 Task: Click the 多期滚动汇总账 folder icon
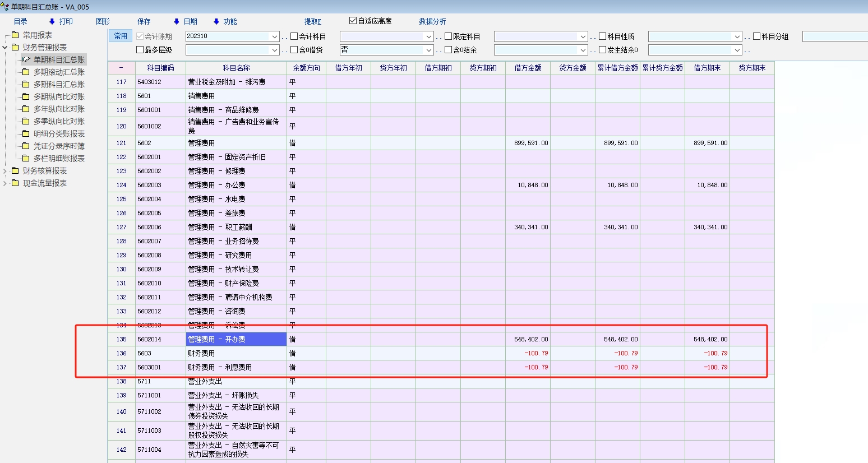[26, 72]
